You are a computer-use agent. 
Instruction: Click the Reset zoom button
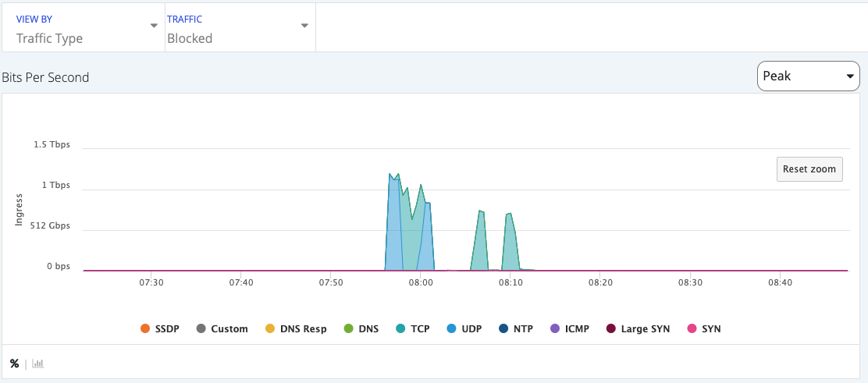tap(809, 169)
